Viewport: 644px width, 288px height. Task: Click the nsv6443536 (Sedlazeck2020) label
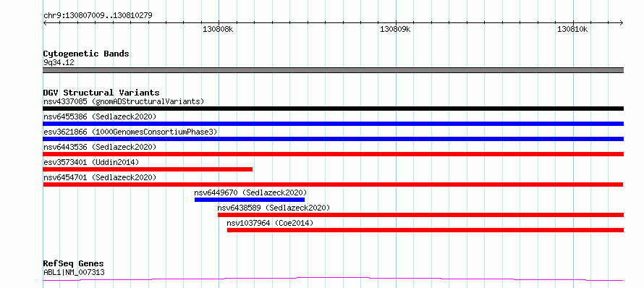100,147
